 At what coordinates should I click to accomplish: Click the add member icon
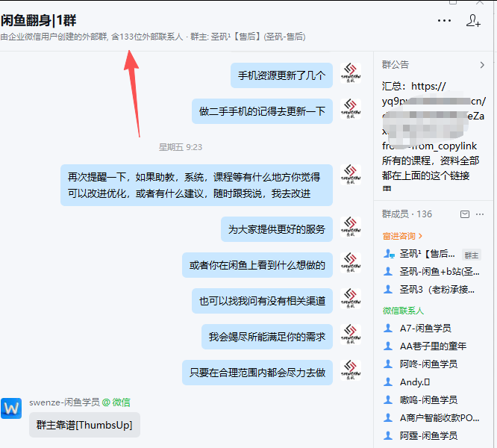473,21
